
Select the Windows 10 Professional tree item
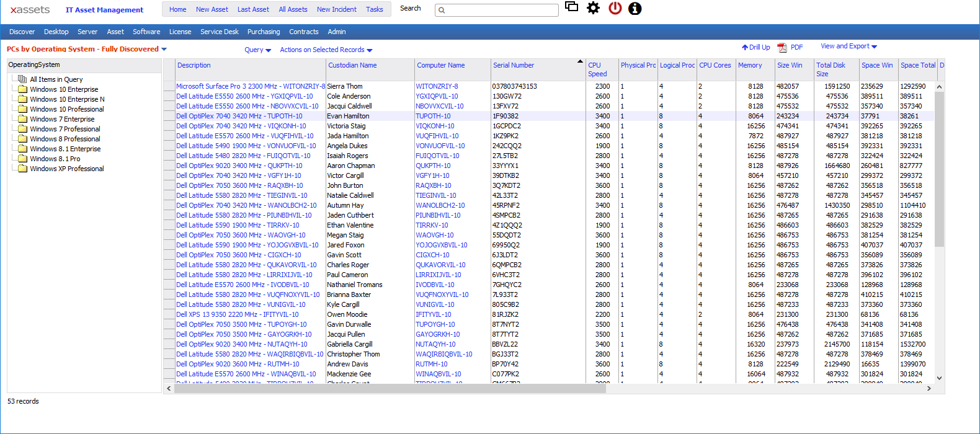67,109
